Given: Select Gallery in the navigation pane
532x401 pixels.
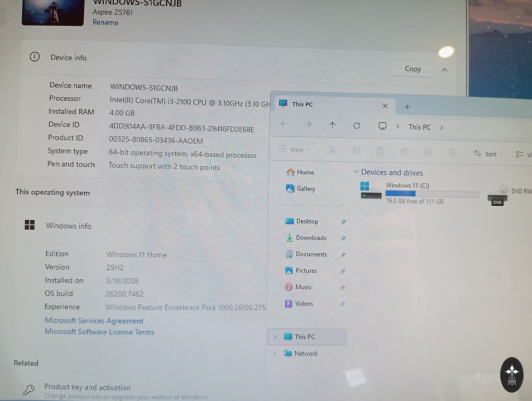Looking at the screenshot, I should point(306,188).
